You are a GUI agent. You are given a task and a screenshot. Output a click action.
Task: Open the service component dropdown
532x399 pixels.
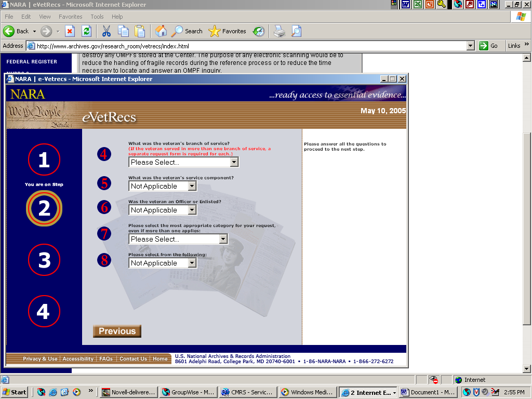[163, 186]
